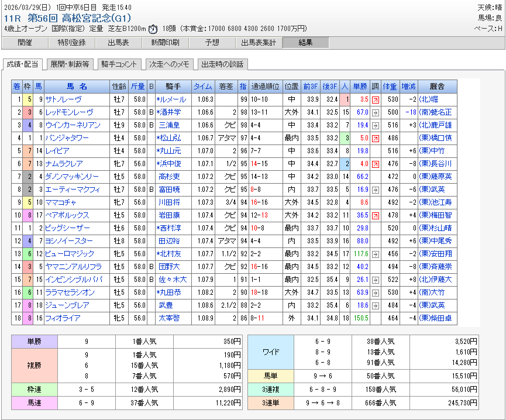Switch to the 開催 tab
The height and width of the screenshot is (420, 506).
[x=25, y=43]
